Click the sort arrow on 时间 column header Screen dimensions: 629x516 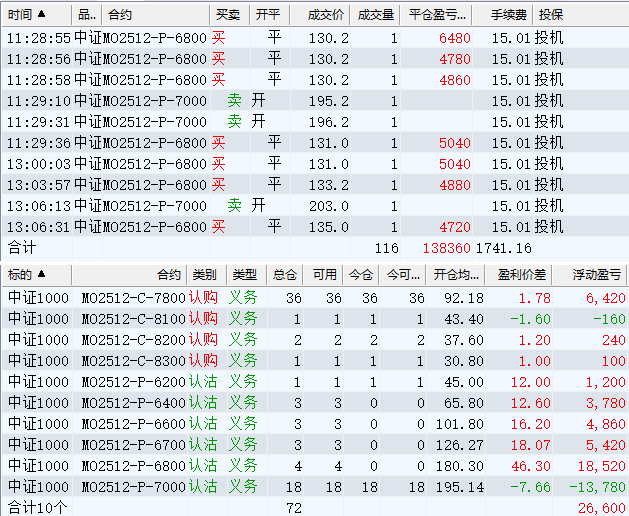[x=40, y=16]
